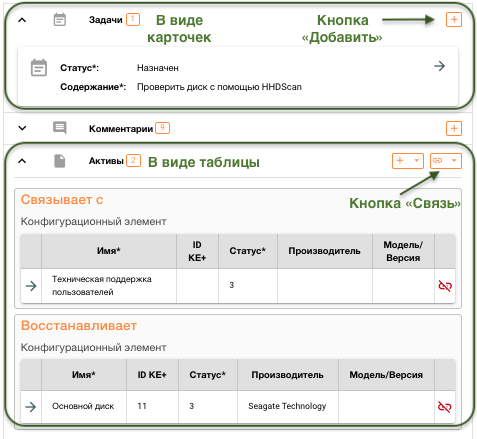Click the Производитель header in Восстанавливает table

287,375
